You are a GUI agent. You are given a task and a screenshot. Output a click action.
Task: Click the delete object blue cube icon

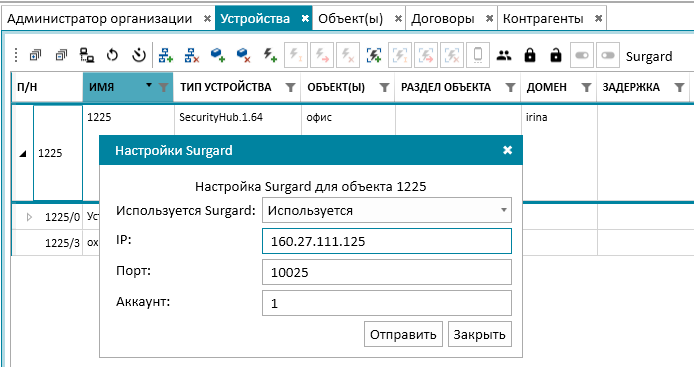click(x=243, y=55)
